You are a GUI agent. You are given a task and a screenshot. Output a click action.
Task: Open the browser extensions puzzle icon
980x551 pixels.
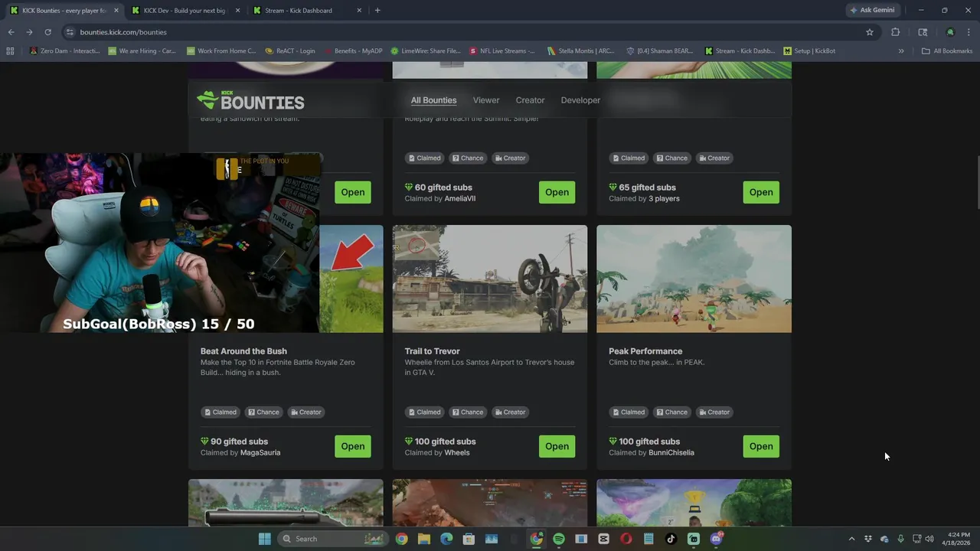(x=895, y=32)
